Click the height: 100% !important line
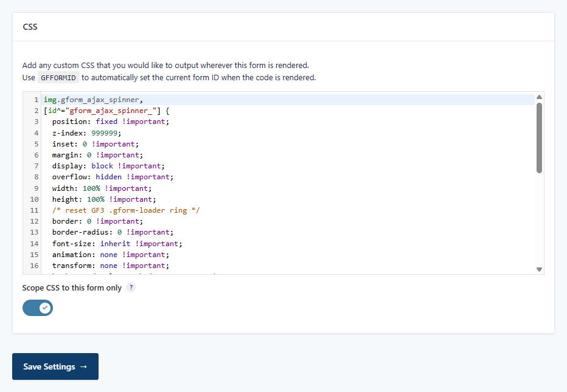 tap(104, 199)
